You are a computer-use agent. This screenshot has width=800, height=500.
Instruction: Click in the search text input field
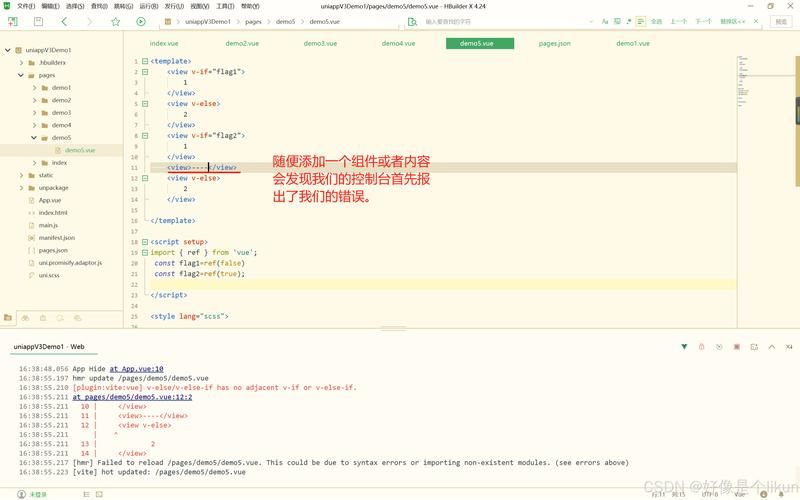(x=505, y=21)
